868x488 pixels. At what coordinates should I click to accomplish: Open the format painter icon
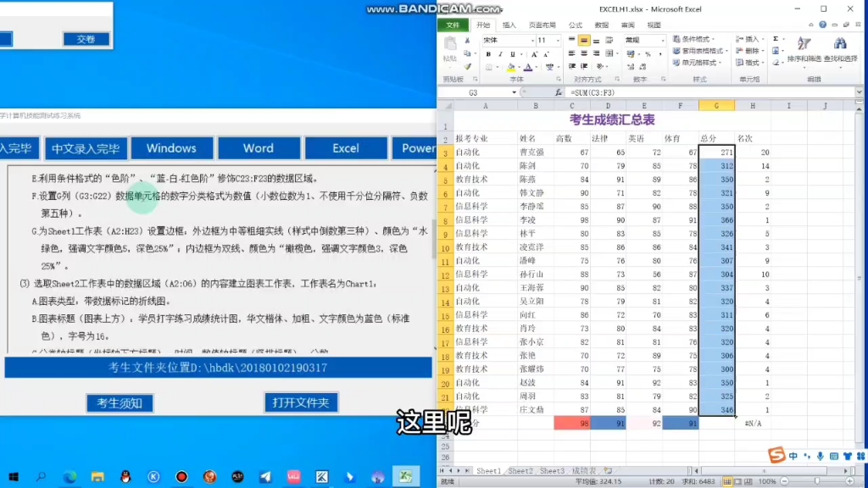pos(469,65)
